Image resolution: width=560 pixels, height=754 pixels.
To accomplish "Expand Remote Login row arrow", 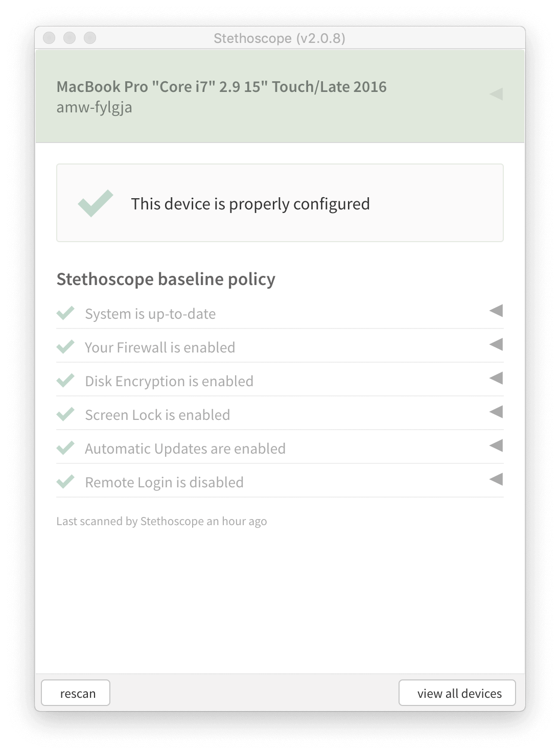I will (496, 479).
